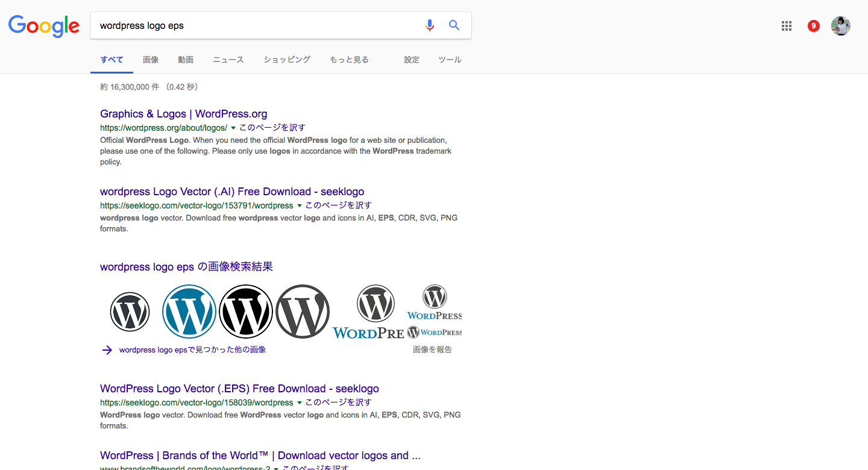Open ツール search tools
Image resolution: width=868 pixels, height=470 pixels.
[x=450, y=60]
